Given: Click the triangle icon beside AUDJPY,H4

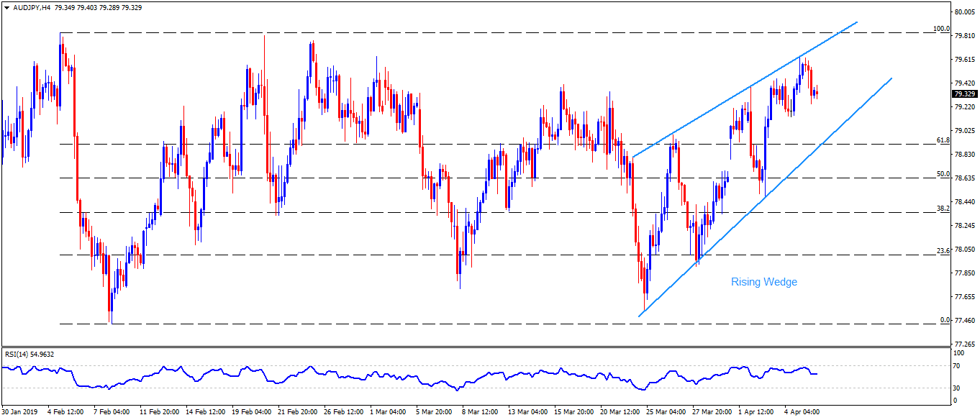Looking at the screenshot, I should pos(6,6).
